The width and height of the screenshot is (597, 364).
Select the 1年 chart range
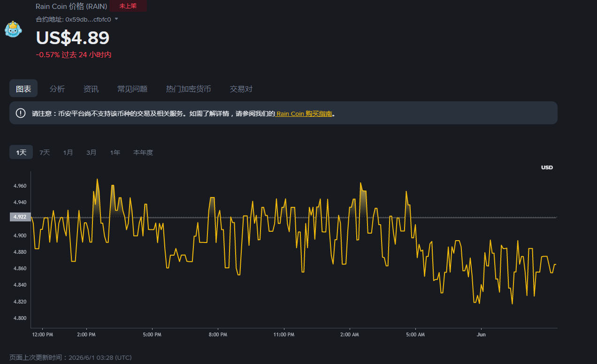click(x=115, y=152)
